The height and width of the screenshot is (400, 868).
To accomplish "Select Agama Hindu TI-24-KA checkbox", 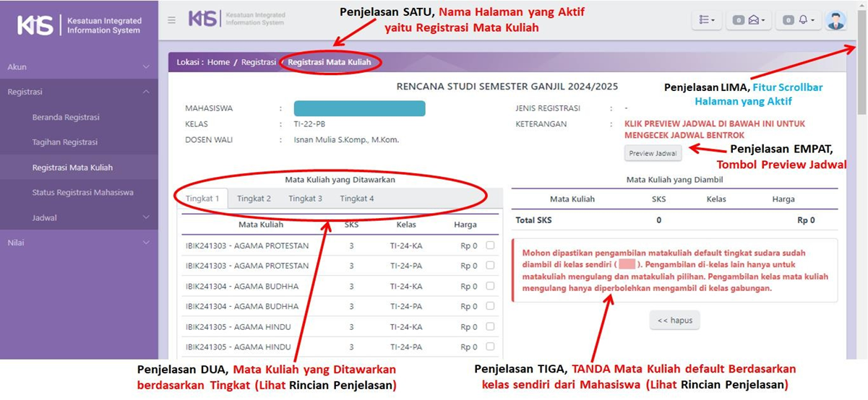I will point(491,326).
